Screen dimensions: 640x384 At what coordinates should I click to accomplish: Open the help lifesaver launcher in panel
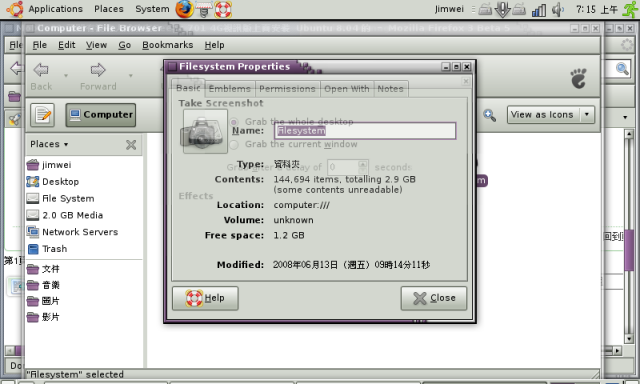[223, 9]
